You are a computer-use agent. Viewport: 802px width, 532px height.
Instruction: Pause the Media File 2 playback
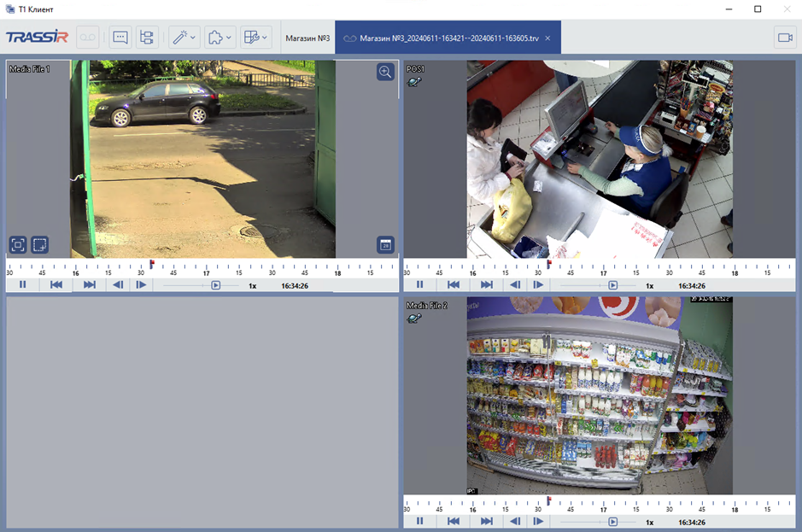pos(420,521)
